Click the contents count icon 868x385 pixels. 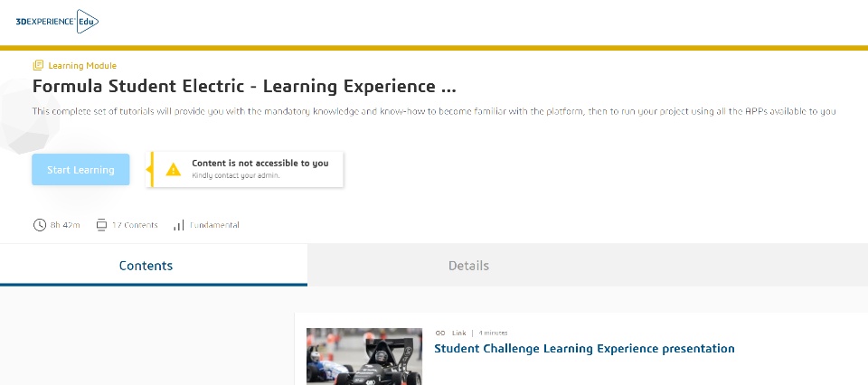[101, 225]
